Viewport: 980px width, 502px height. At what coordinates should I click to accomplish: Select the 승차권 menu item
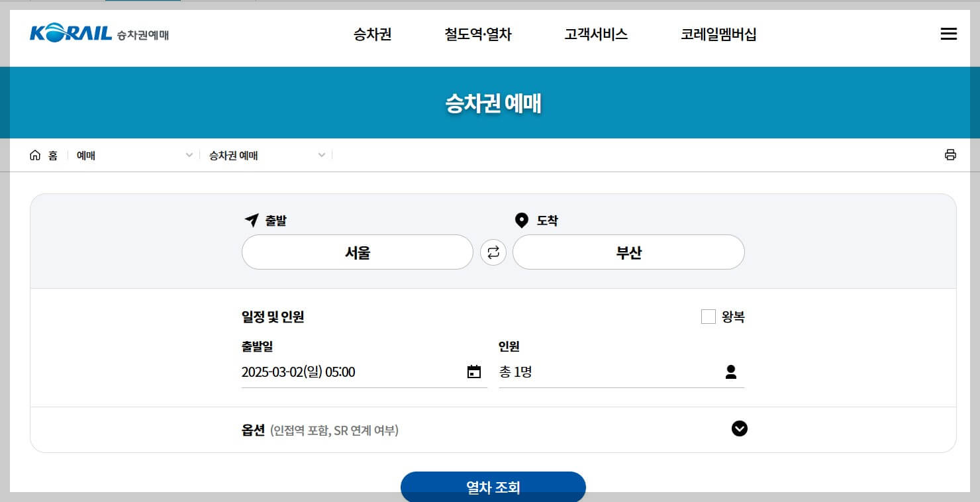(x=371, y=35)
